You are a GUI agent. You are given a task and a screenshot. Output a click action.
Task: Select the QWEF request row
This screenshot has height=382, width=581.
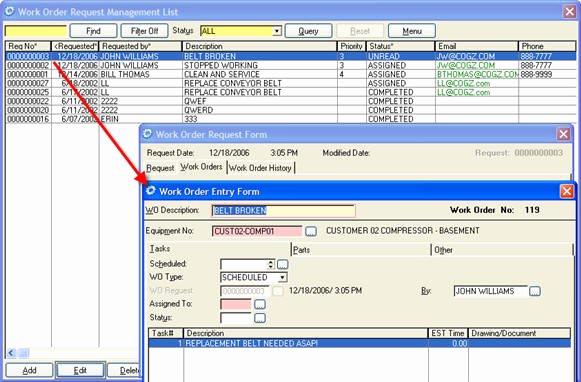click(290, 101)
